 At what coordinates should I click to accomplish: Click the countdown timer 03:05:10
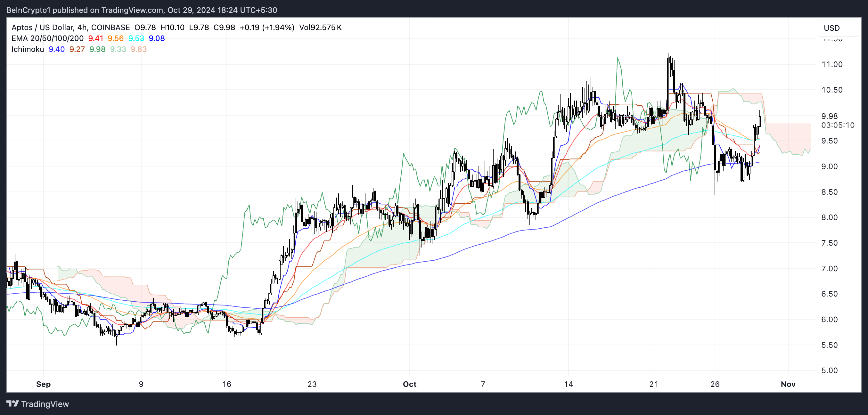tap(838, 125)
